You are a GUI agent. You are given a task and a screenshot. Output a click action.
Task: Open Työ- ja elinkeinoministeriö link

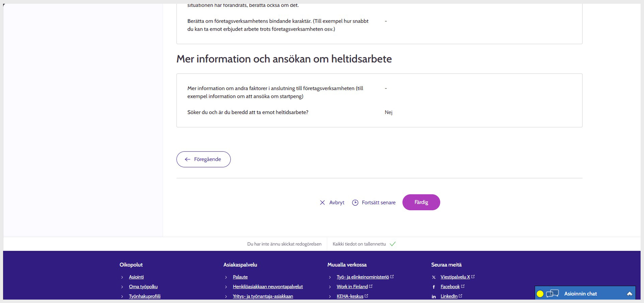click(x=363, y=277)
